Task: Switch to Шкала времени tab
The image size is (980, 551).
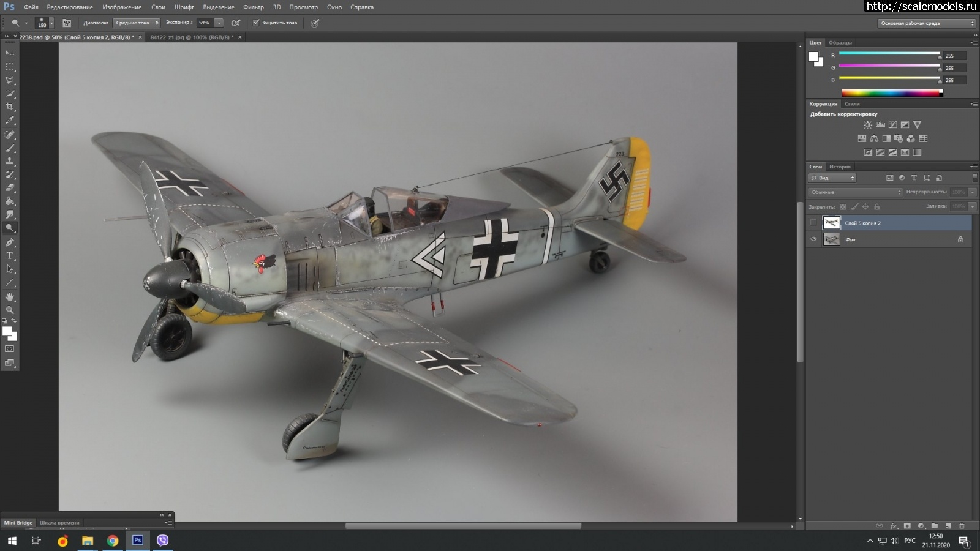Action: coord(59,523)
